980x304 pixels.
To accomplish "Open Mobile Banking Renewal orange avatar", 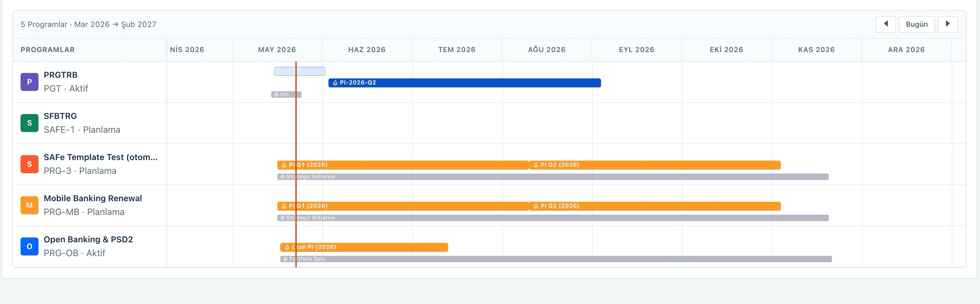I will coord(29,205).
